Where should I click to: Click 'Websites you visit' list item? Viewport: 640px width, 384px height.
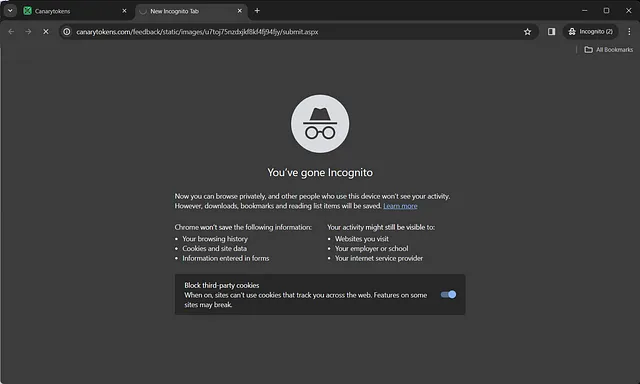tap(362, 239)
